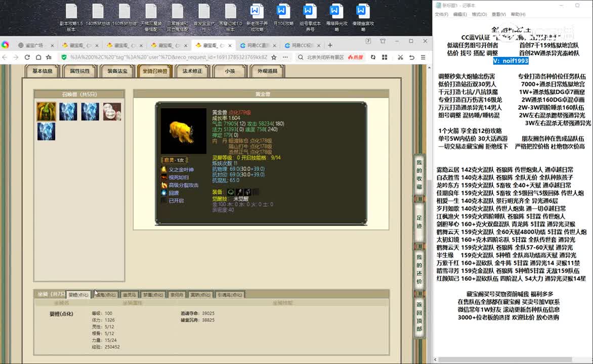Open Notepad 文件(F) menu
Viewport: 593px width, 364px height.
coord(441,14)
